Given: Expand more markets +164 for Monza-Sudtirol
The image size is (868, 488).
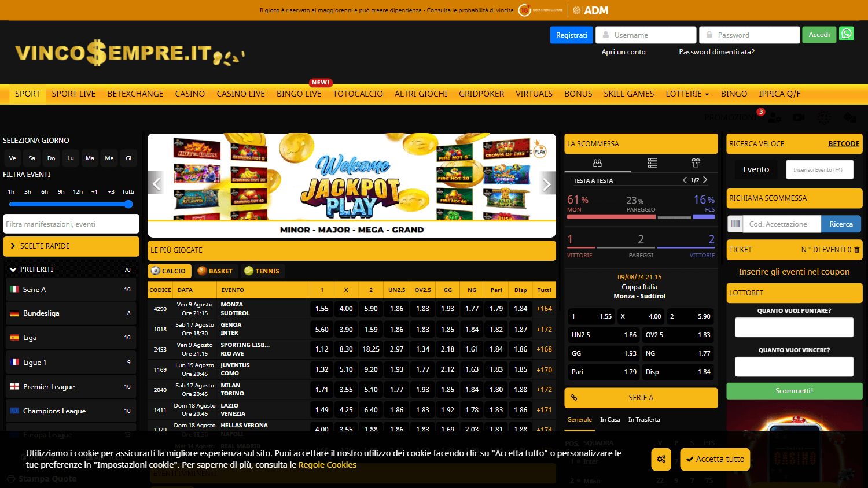Looking at the screenshot, I should (x=544, y=309).
